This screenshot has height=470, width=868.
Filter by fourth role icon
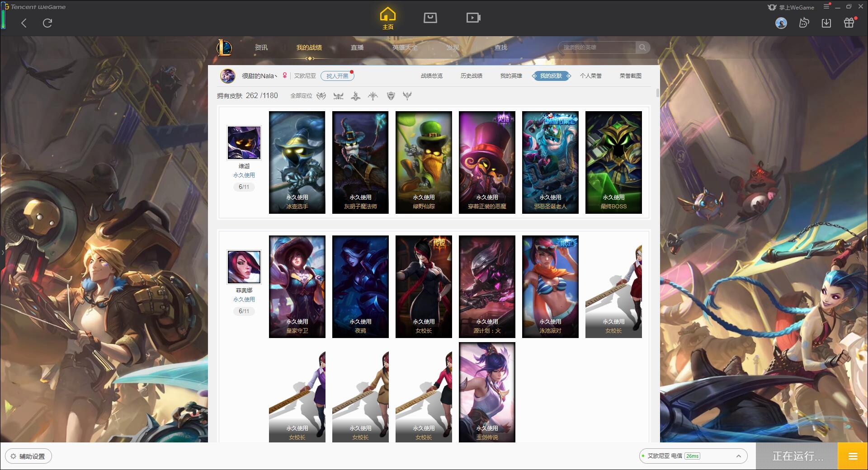373,96
